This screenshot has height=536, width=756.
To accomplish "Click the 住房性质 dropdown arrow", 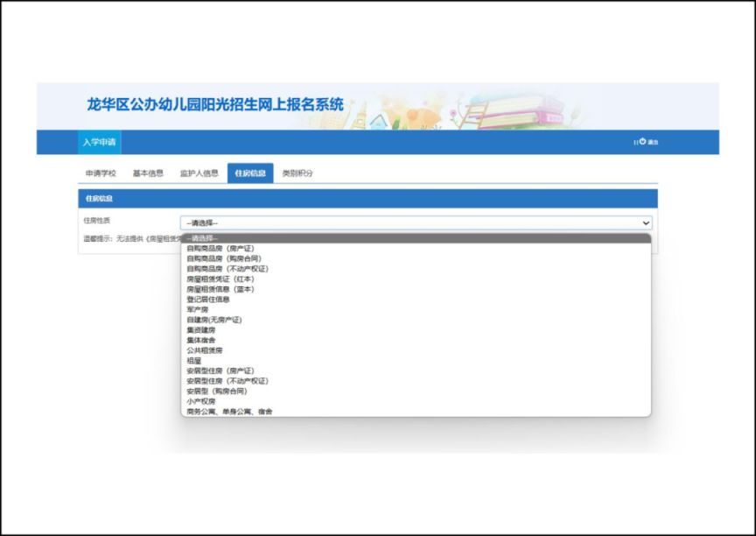I will click(x=646, y=222).
